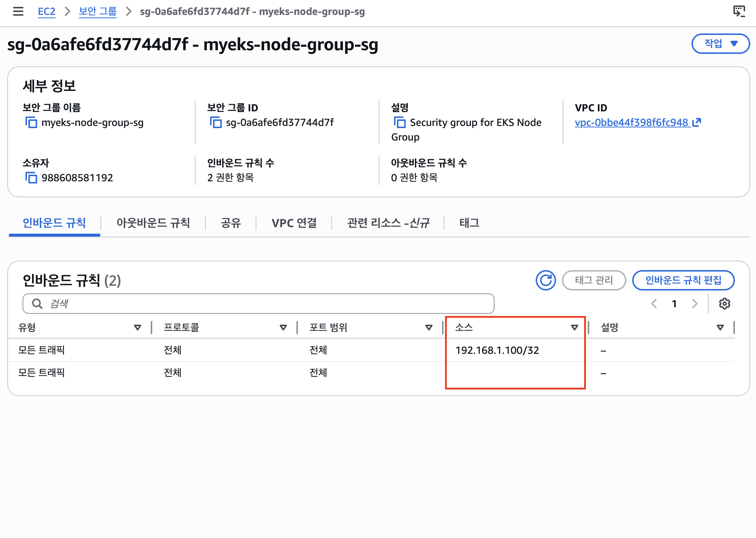This screenshot has width=756, height=538.
Task: Copy the security group ID sg-0a6afe6fd37744d7f
Action: coord(217,123)
